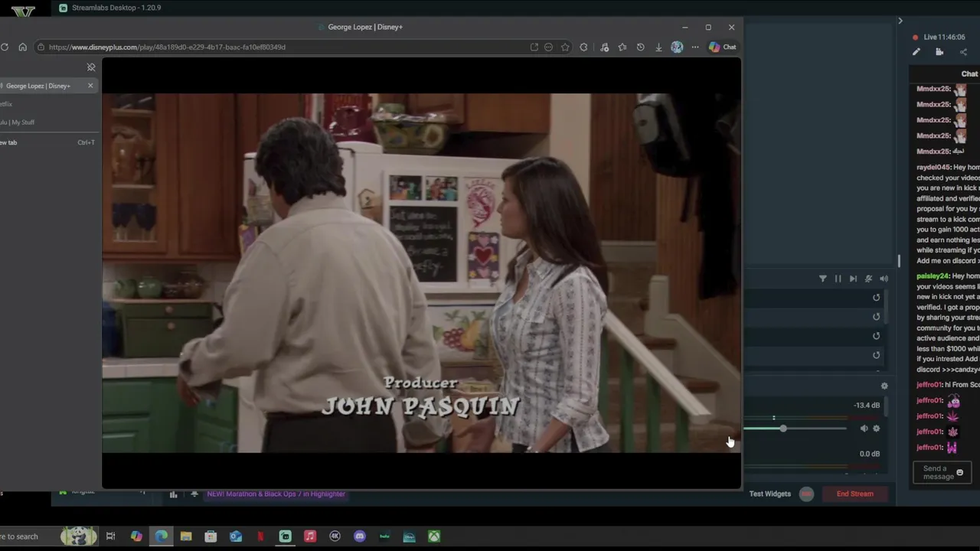This screenshot has width=980, height=551.
Task: Open Task View on the taskbar
Action: [110, 536]
